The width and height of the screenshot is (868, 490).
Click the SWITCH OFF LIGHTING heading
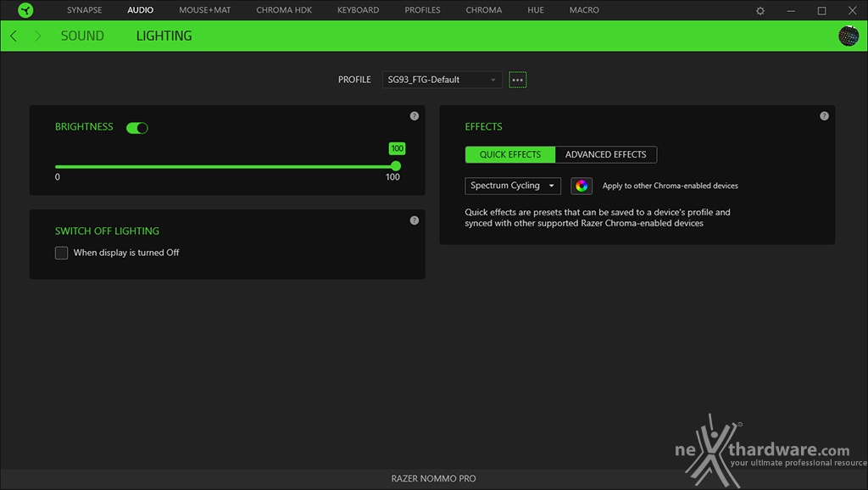point(107,231)
